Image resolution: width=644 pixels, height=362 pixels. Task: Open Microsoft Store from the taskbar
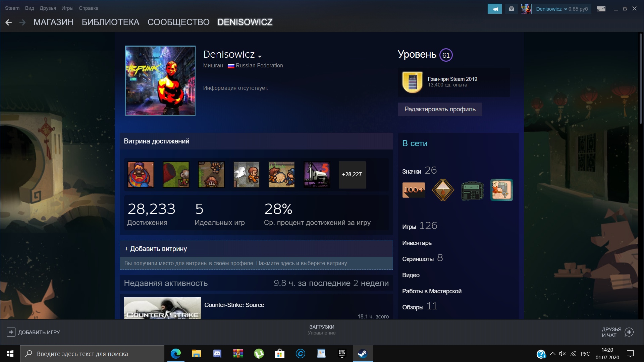pos(279,354)
